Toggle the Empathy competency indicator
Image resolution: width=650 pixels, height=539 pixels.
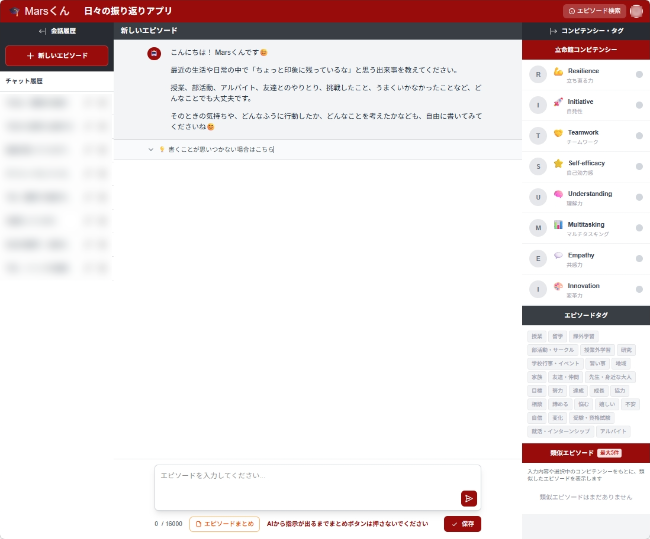[639, 258]
